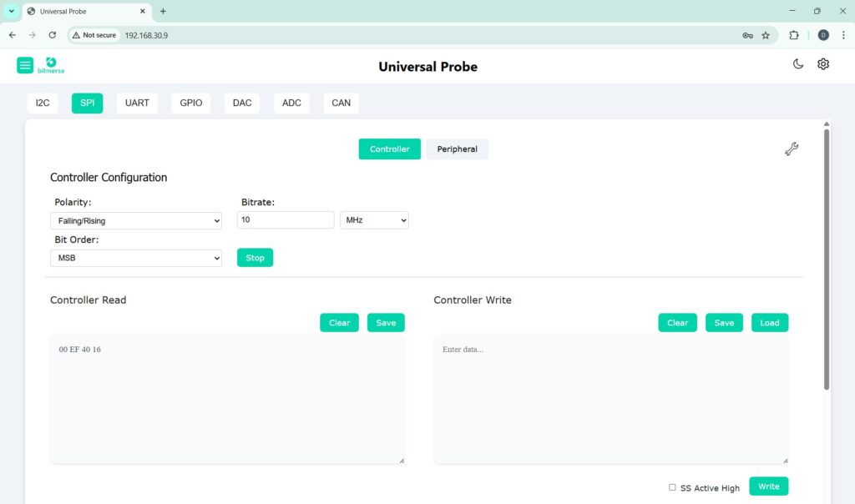Bookmark this page with star icon
Image resolution: width=855 pixels, height=504 pixels.
click(x=766, y=35)
